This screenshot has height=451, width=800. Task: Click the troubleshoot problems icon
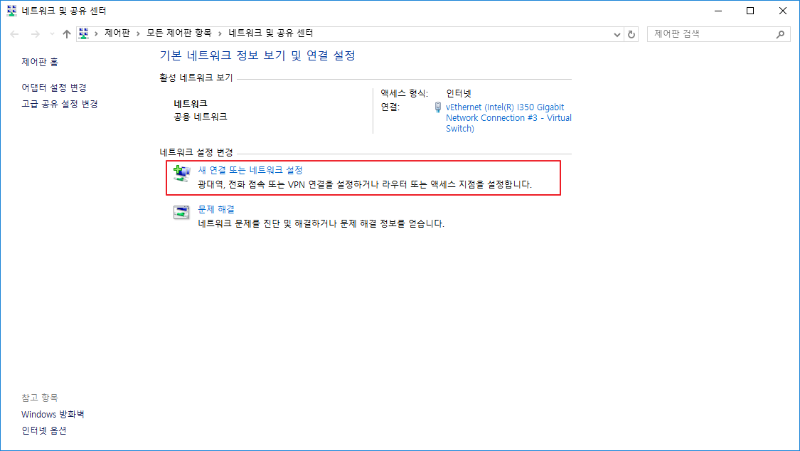tap(181, 212)
